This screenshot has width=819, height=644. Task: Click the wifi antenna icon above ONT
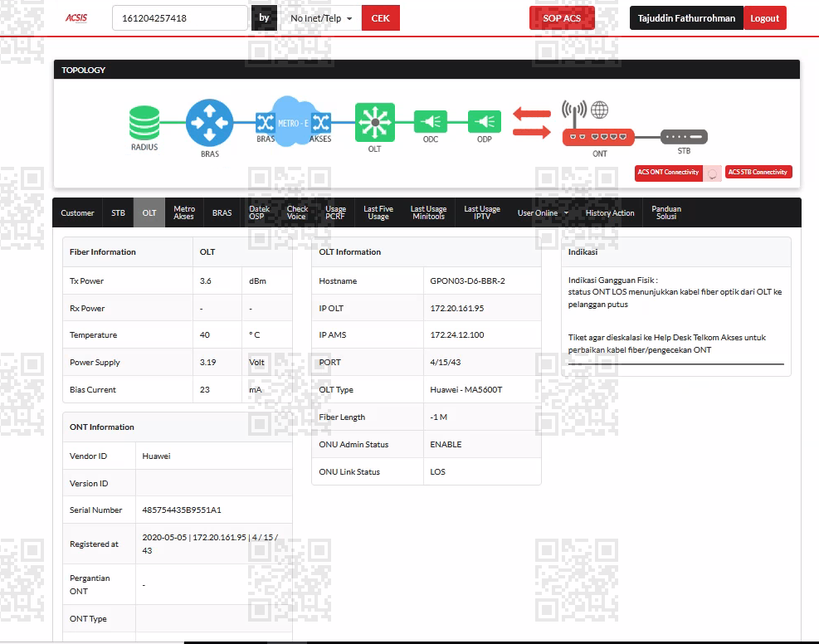[x=574, y=114]
